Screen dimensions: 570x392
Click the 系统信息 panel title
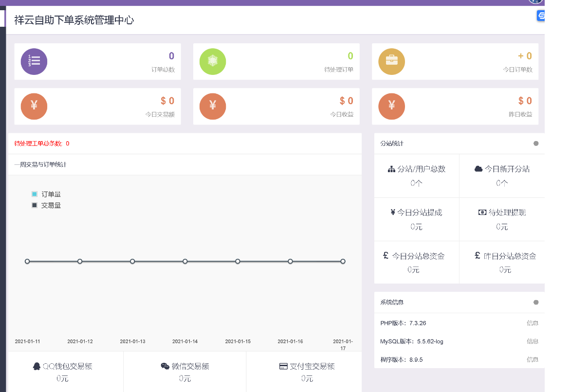pos(392,302)
